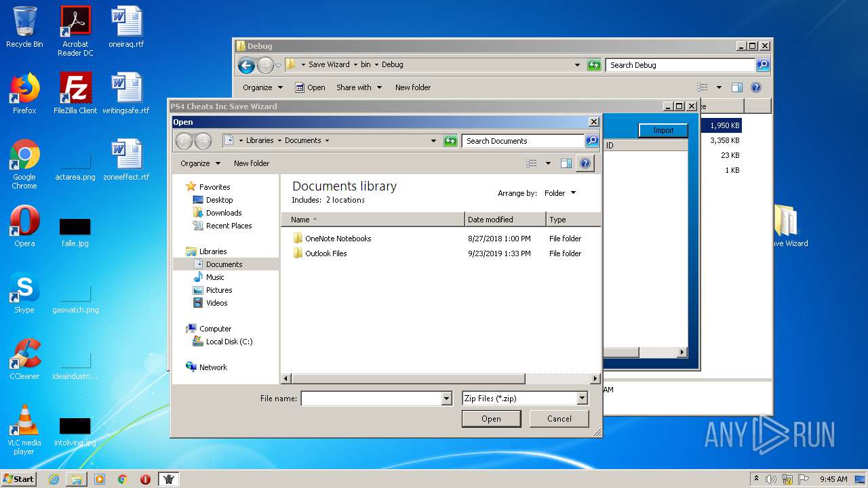Click the help icon in Debug window
Screen dimensions: 868x488
(x=756, y=87)
